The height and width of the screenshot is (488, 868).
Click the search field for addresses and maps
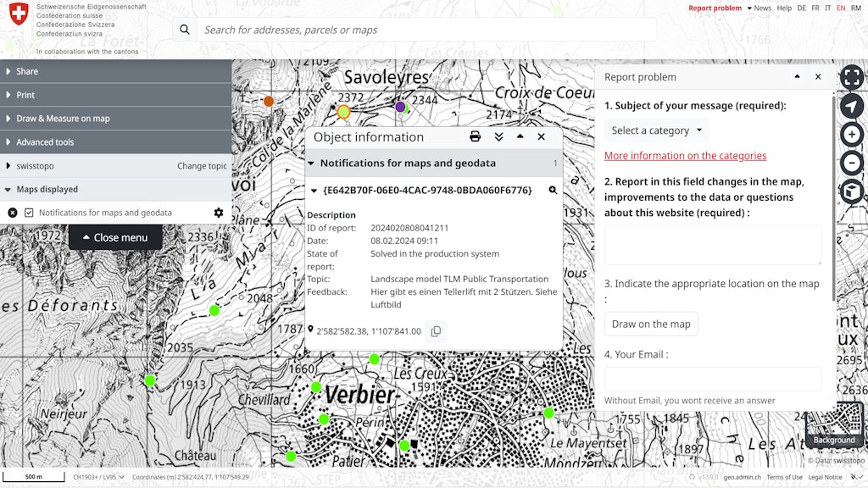click(424, 30)
